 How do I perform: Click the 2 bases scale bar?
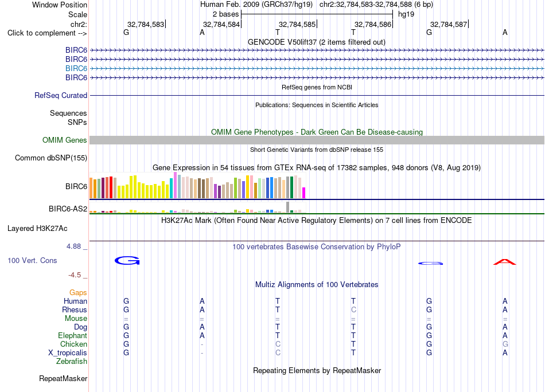pos(317,14)
